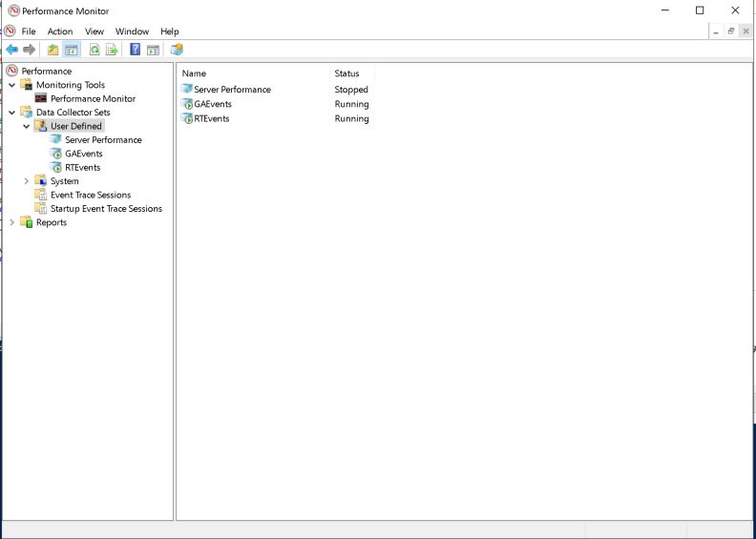Select Performance Monitor in the tree
This screenshot has width=756, height=539.
(93, 98)
